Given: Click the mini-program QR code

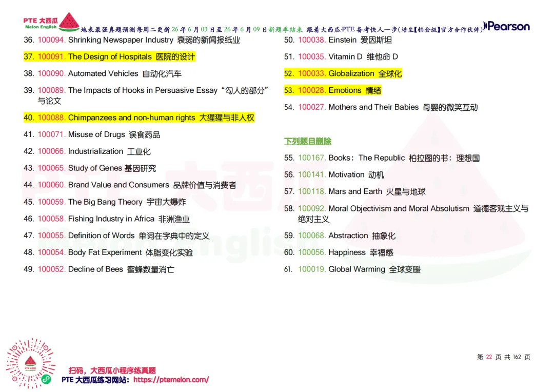Looking at the screenshot, I should 31,363.
